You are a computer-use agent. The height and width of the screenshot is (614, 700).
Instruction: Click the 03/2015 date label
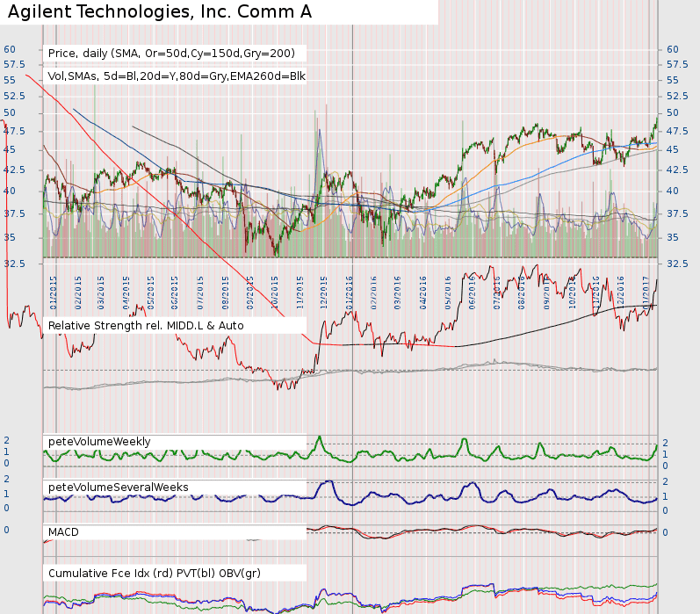click(x=101, y=293)
